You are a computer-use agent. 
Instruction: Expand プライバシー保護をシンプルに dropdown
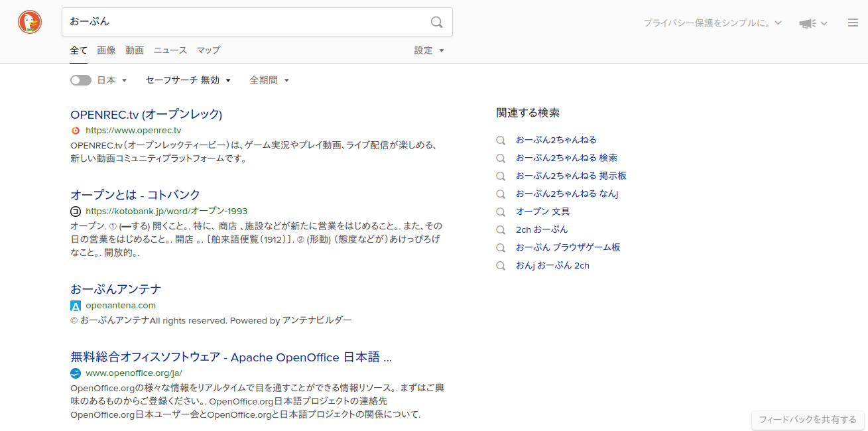click(713, 23)
